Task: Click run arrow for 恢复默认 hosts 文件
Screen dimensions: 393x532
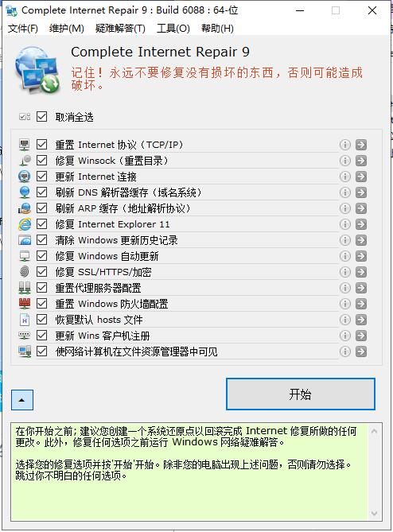Action: click(x=361, y=320)
